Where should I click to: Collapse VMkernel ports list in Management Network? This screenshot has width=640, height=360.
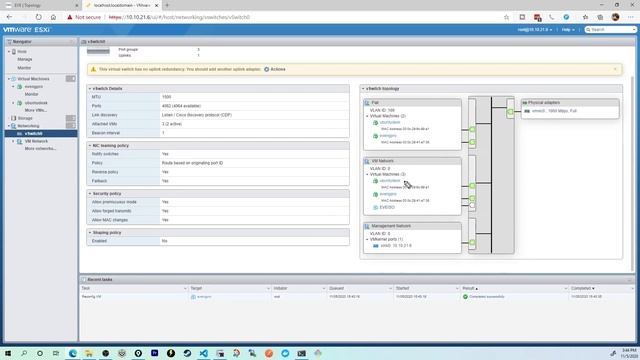point(367,239)
